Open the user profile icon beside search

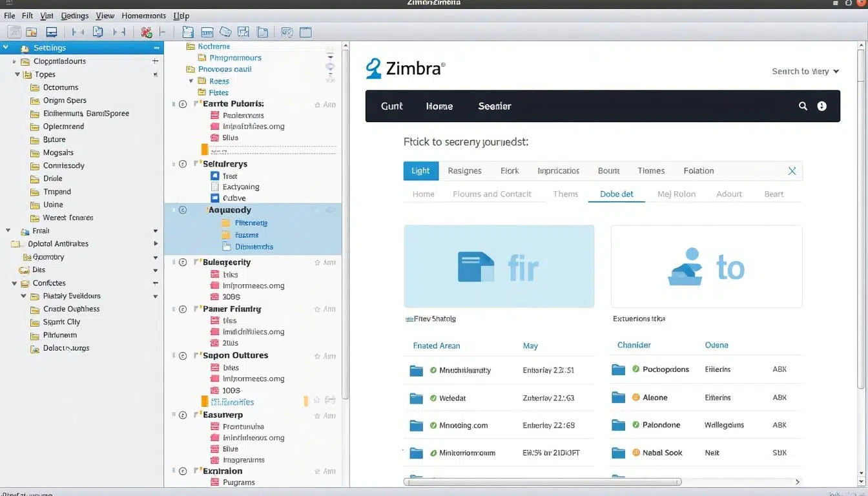[x=821, y=105]
